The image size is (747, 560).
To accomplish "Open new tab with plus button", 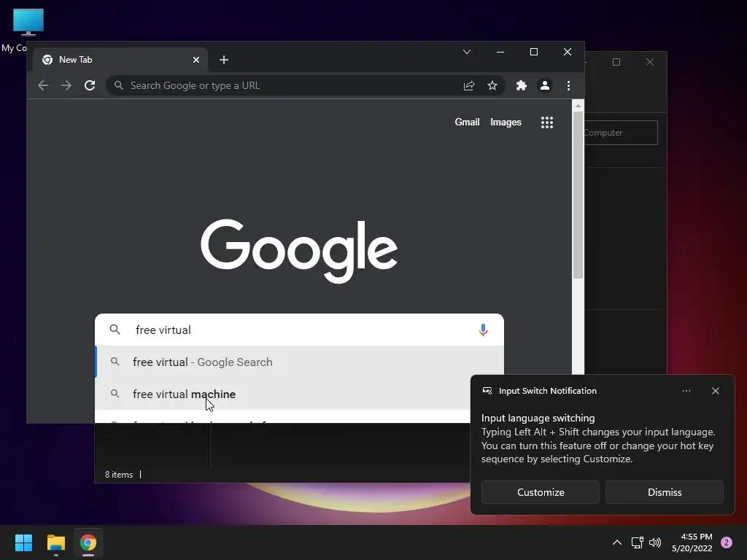I will point(224,60).
